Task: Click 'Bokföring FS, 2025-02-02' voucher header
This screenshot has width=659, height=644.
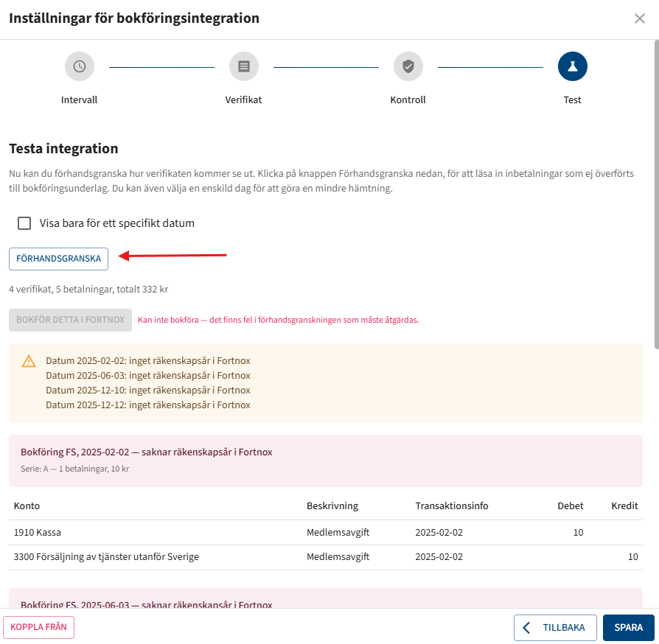Action: point(146,452)
